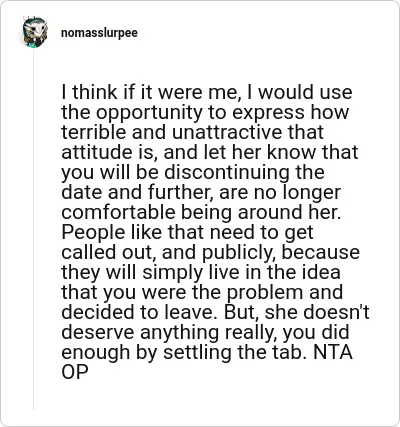Screen dimensions: 400x427
Task: Click the phrase "called out, and publicly"
Action: click(169, 252)
